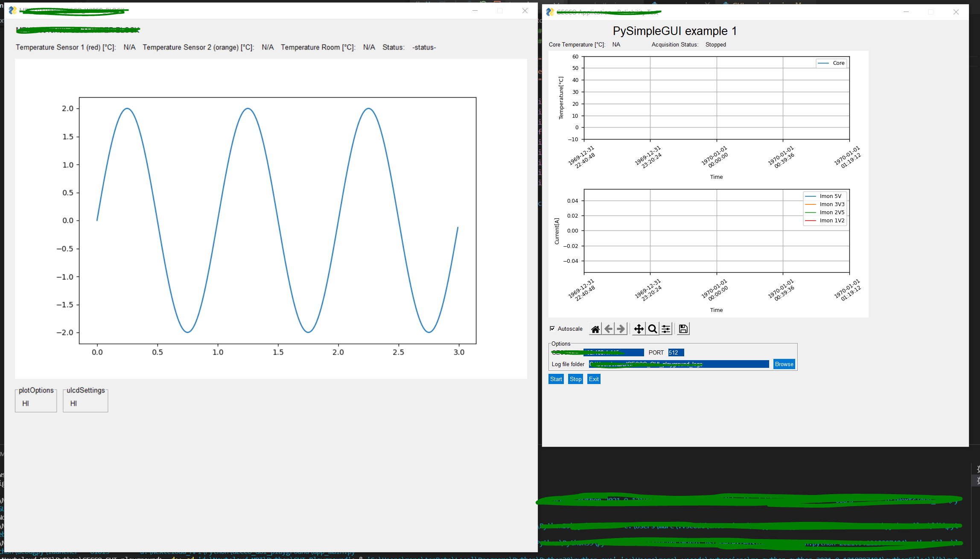Click the PySimpleGUI app icon on the left window titlebar
980x559 pixels.
[13, 10]
